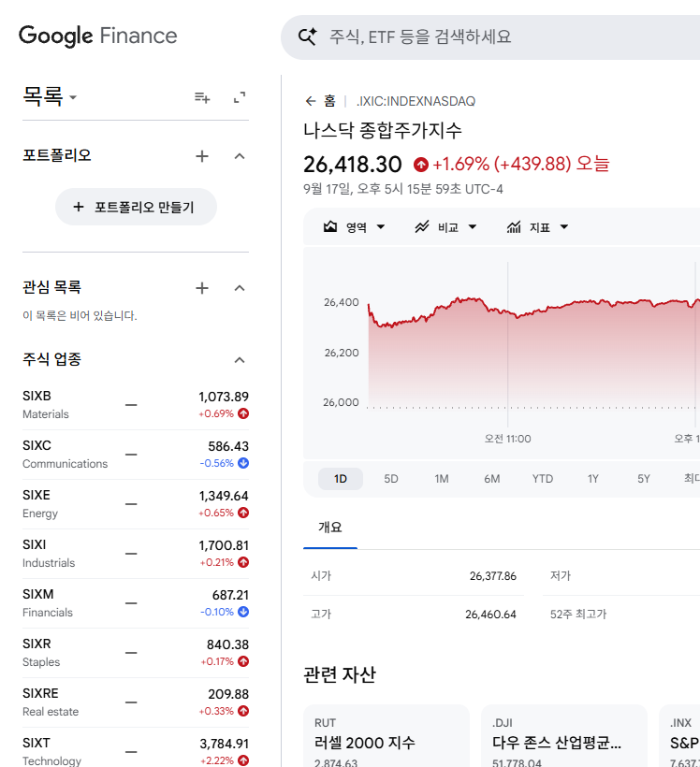Open the SIXE Energy row
700x767 pixels.
136,504
